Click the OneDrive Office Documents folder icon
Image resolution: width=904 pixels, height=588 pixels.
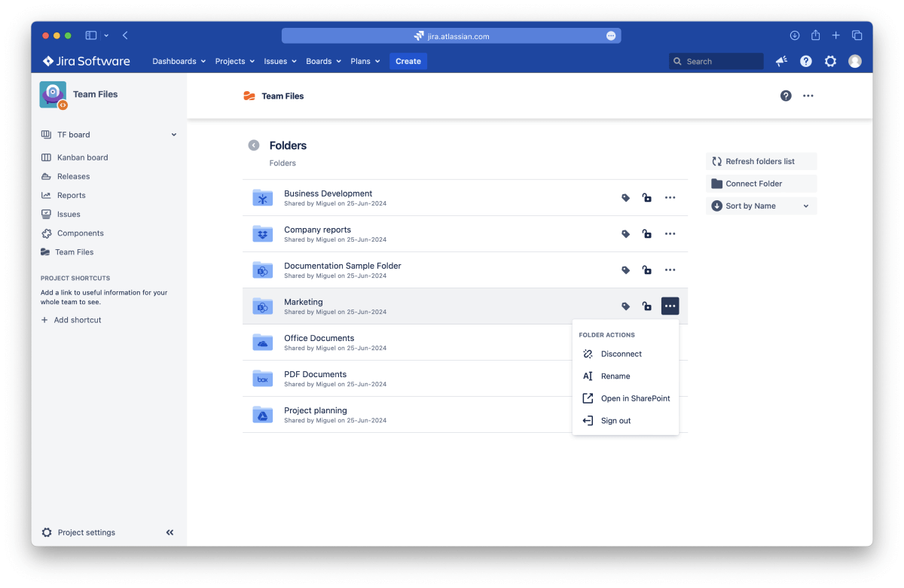[x=262, y=343]
